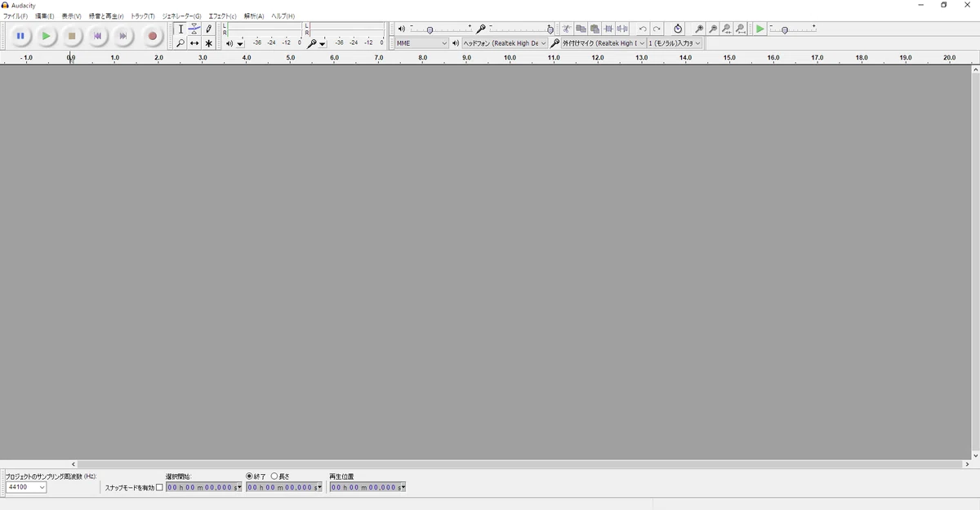Click the Zoom In icon

(699, 29)
